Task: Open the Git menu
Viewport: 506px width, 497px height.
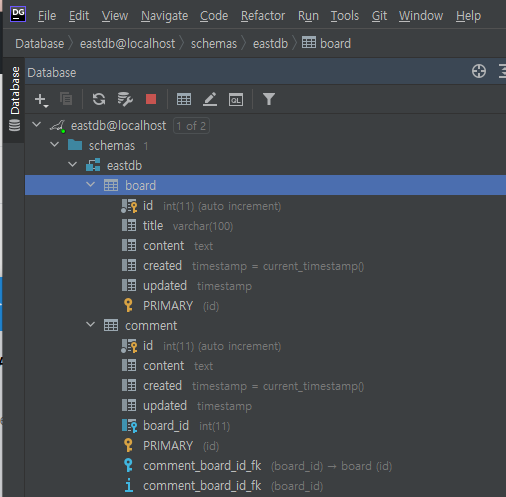Action: point(379,16)
